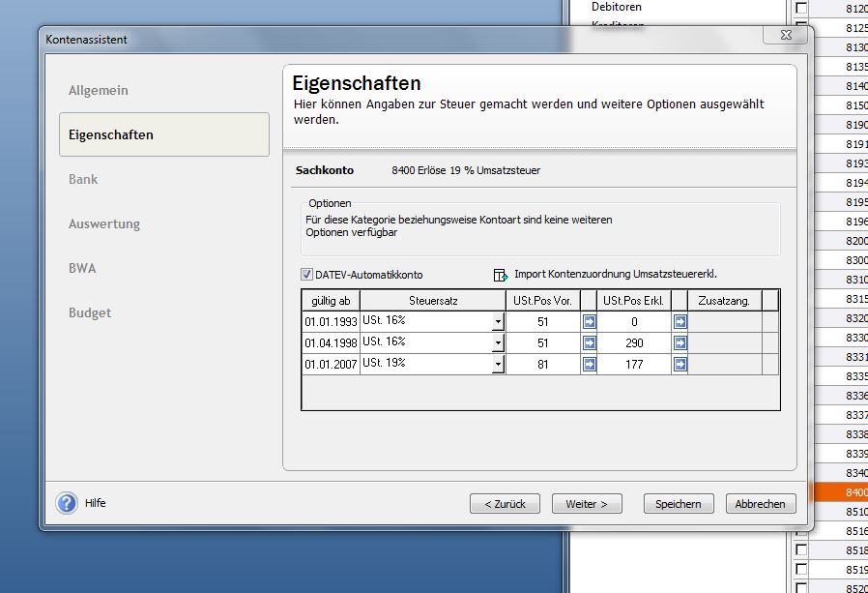
Task: Open the Allgemein wizard step
Action: [x=98, y=90]
